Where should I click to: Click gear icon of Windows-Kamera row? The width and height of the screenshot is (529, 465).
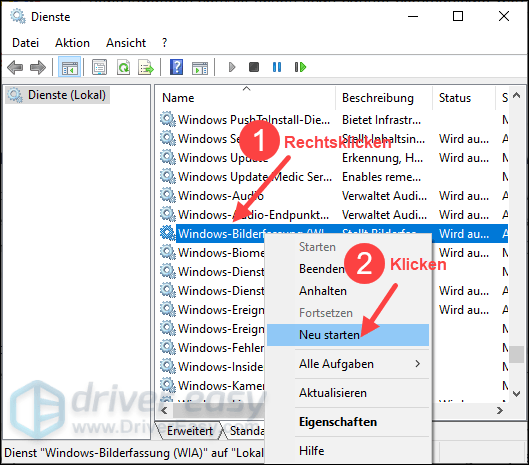coord(168,385)
